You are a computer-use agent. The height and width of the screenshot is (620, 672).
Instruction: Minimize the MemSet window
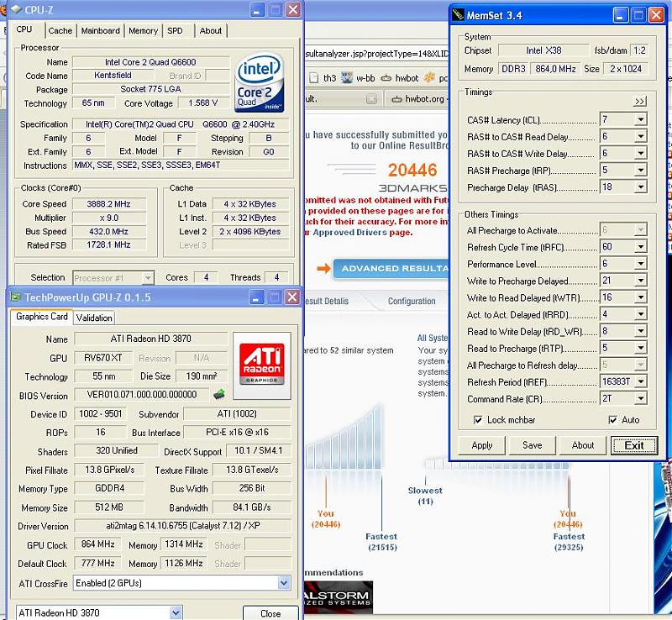620,15
